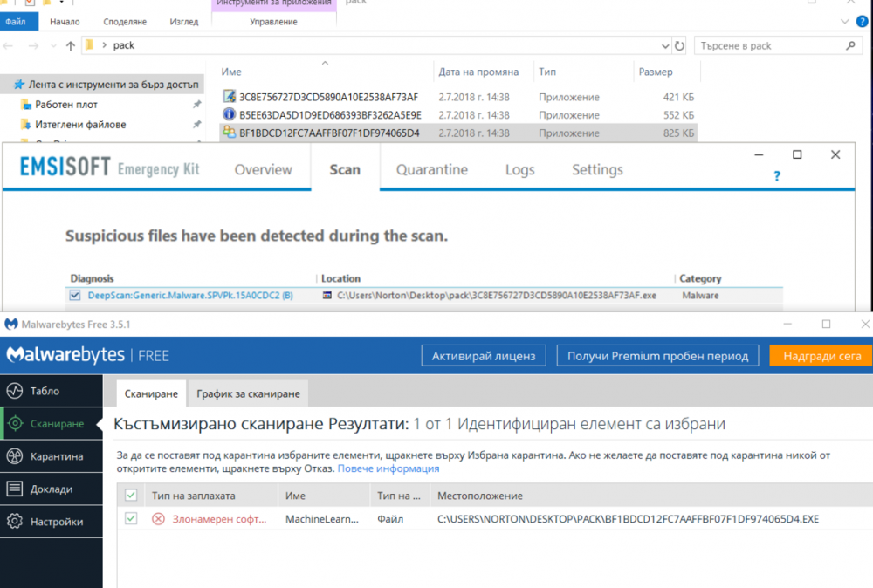Screen dimensions: 873x588
Task: Uncheck the DeepScan:Generic.Malware detection checkbox
Action: coord(75,296)
